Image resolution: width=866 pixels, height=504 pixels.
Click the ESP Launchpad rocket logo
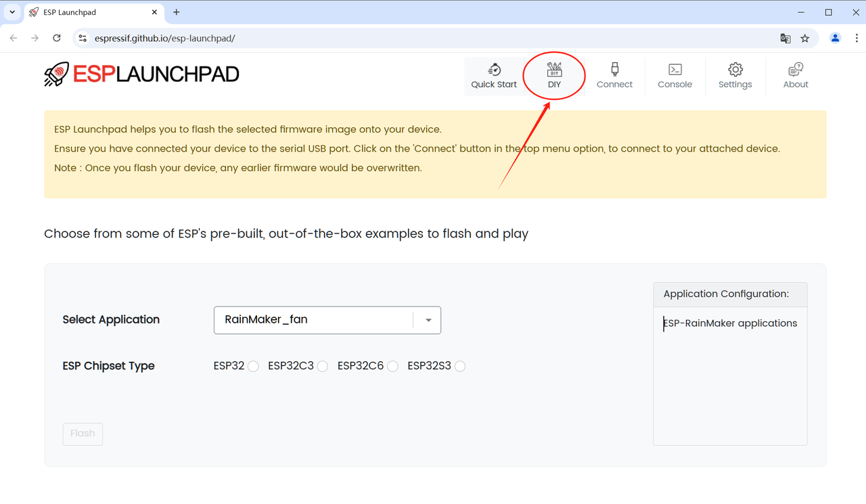click(57, 74)
